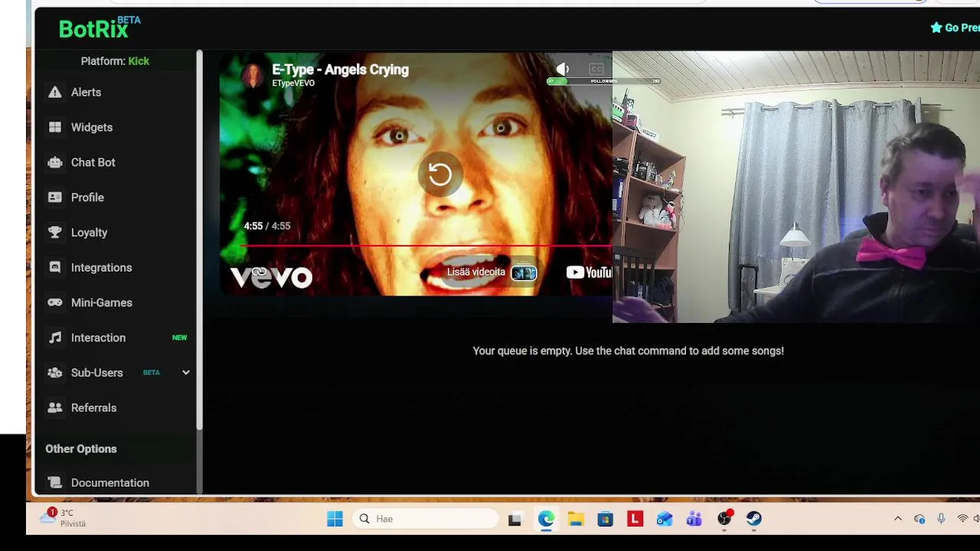Expand the Sub-Users chevron
The height and width of the screenshot is (551, 980).
coord(185,373)
